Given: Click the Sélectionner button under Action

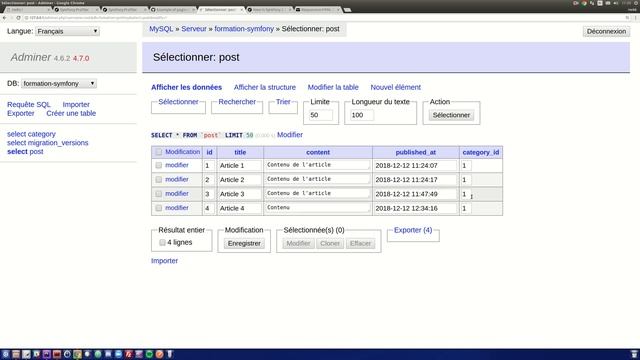Looking at the screenshot, I should (x=451, y=115).
